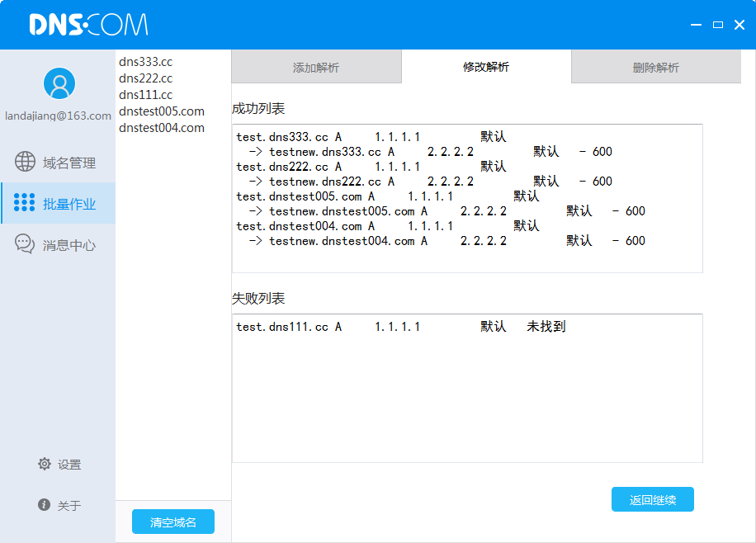Click the grid icon for 批量作业
756x543 pixels.
[25, 203]
